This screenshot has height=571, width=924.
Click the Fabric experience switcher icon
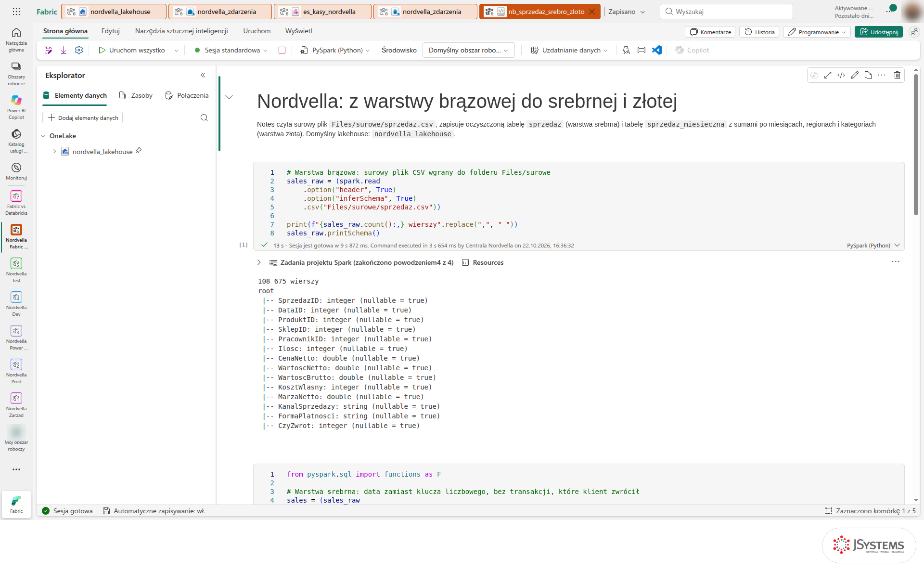coord(16,504)
